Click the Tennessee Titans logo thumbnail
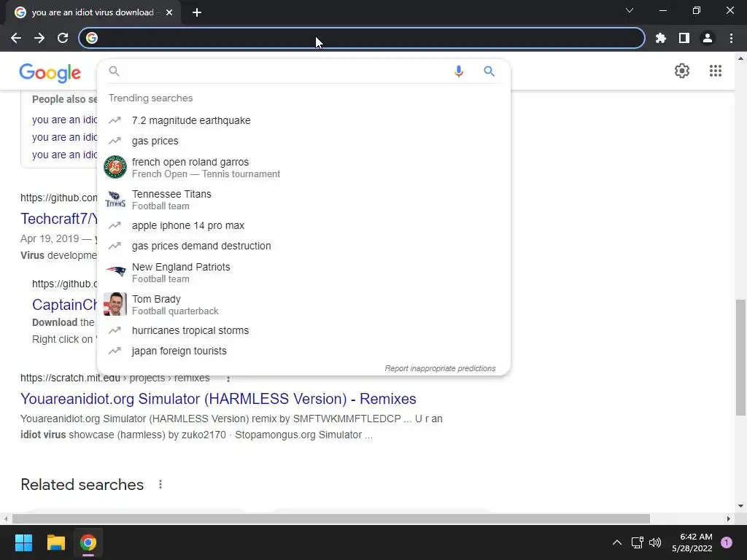 [x=115, y=199]
